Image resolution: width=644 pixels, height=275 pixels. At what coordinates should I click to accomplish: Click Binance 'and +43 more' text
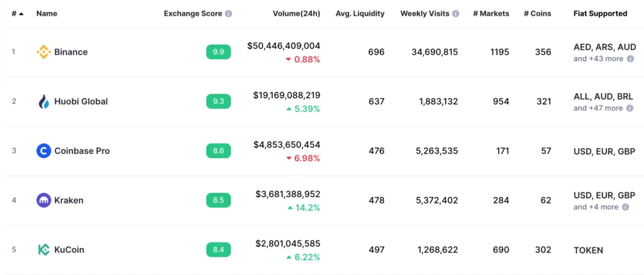click(x=599, y=59)
